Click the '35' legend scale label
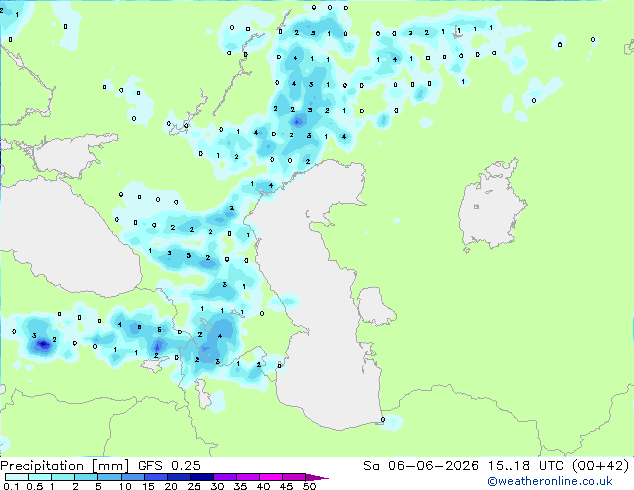Viewport: 634px width, 490px height. (240, 486)
